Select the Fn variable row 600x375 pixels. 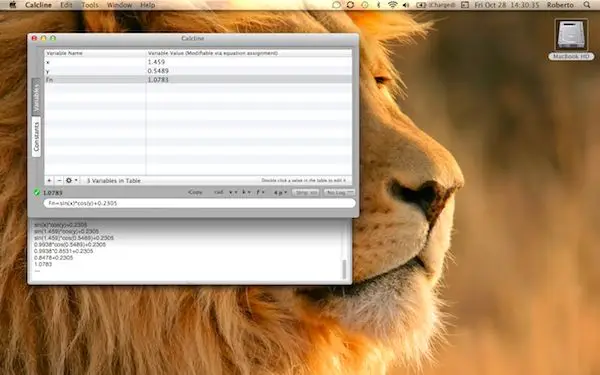(198, 80)
